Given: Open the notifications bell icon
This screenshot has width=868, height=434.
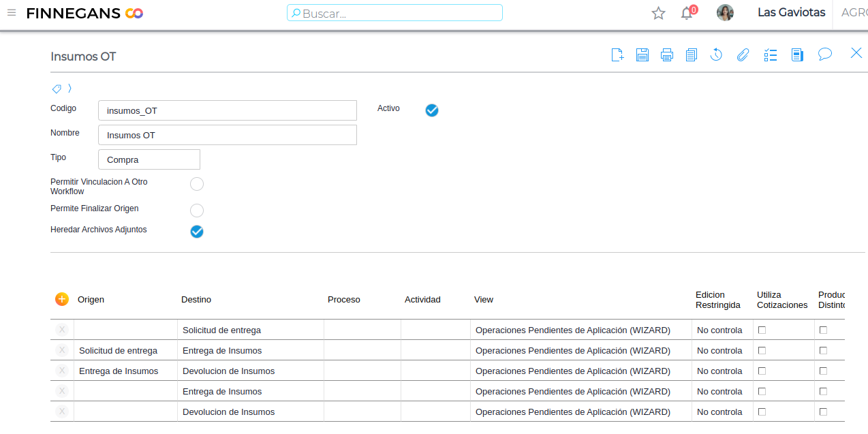Looking at the screenshot, I should tap(687, 13).
